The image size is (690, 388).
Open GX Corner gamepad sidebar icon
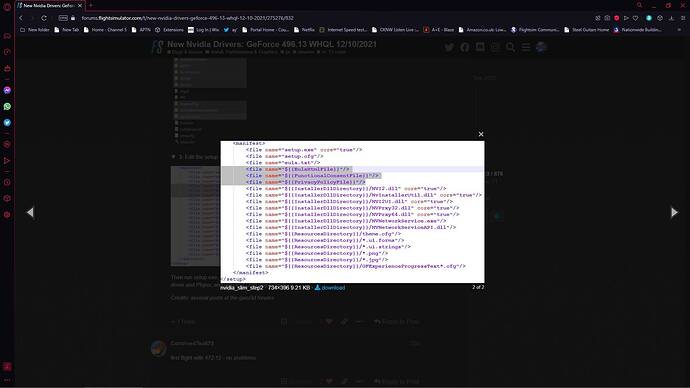click(7, 36)
